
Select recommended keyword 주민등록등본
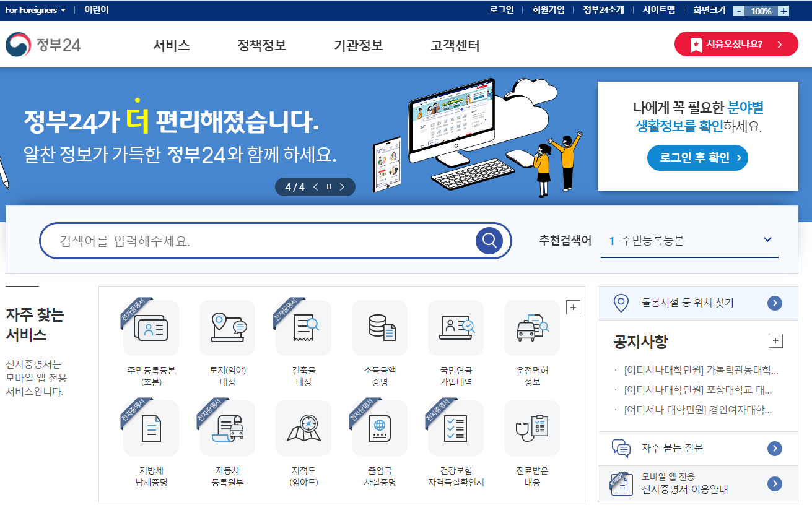tap(652, 241)
